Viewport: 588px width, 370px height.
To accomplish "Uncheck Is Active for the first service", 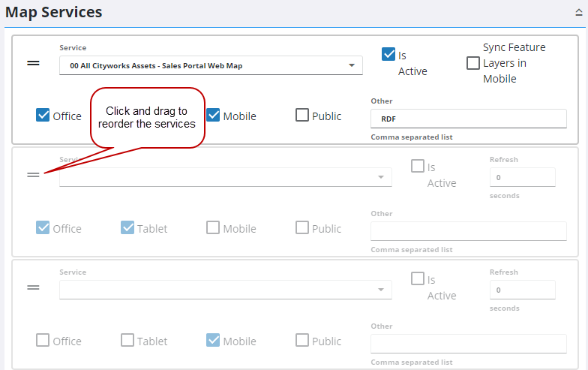I will 388,55.
